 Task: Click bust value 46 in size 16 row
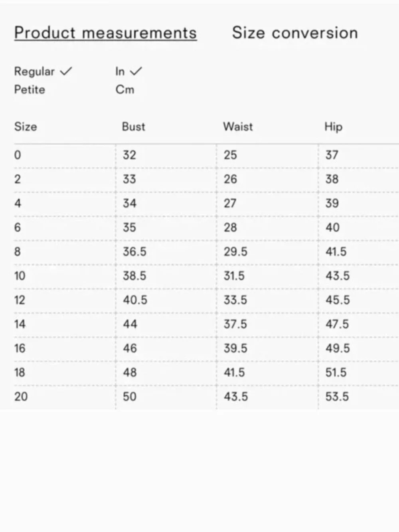click(x=130, y=348)
